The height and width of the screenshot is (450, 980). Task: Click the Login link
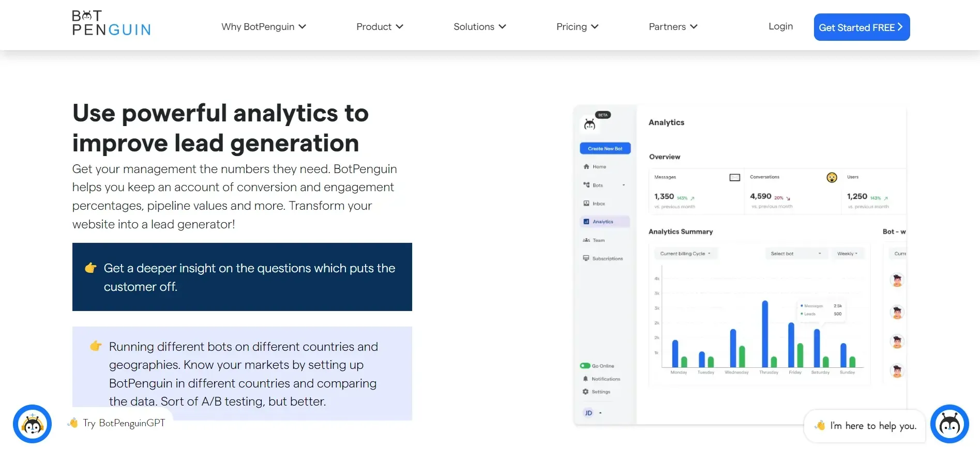point(780,26)
